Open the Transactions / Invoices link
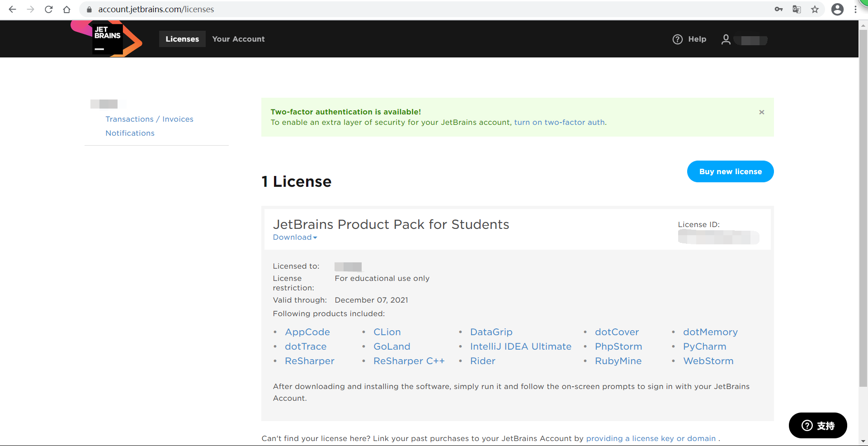This screenshot has height=446, width=868. point(149,119)
